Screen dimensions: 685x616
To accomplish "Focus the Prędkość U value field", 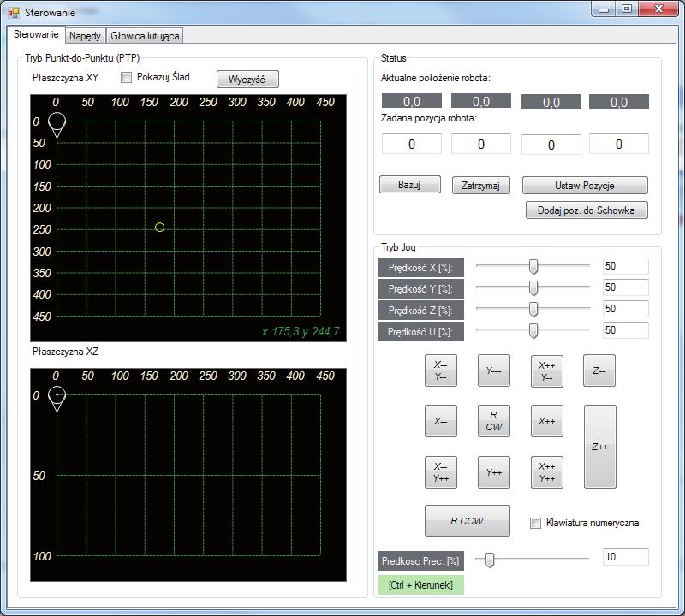I will [x=626, y=330].
